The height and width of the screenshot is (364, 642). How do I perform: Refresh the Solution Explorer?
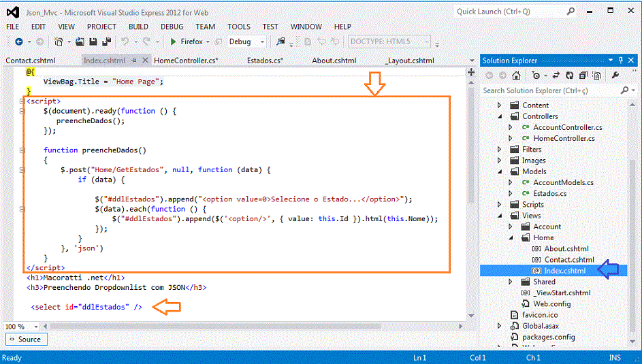pos(570,76)
